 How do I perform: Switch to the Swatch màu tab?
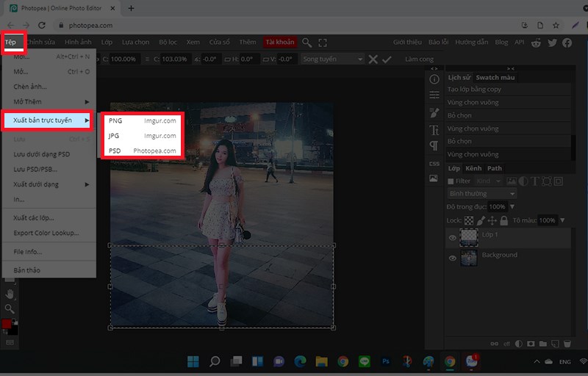pyautogui.click(x=495, y=78)
